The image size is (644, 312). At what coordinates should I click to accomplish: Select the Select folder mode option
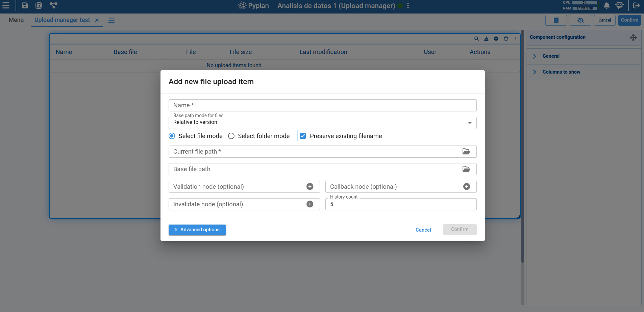click(x=231, y=136)
